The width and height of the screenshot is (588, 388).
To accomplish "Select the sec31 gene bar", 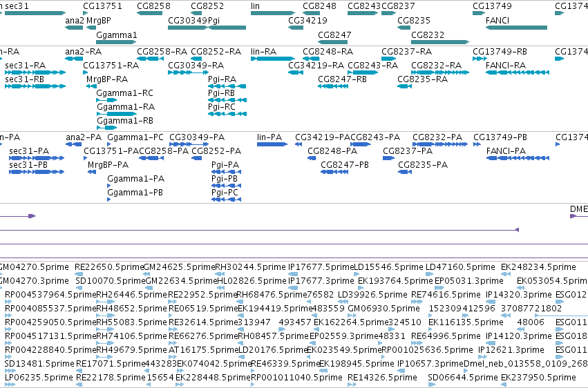I will (35, 13).
